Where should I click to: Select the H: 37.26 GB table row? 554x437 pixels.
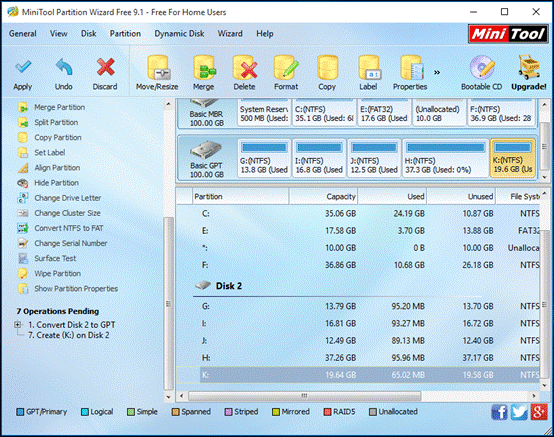coord(359,358)
